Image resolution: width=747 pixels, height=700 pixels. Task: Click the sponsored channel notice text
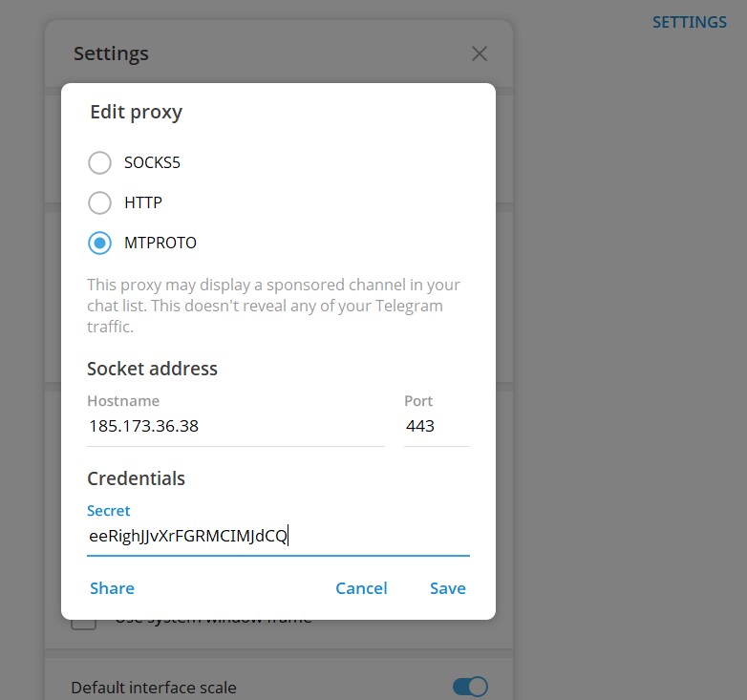[x=273, y=306]
